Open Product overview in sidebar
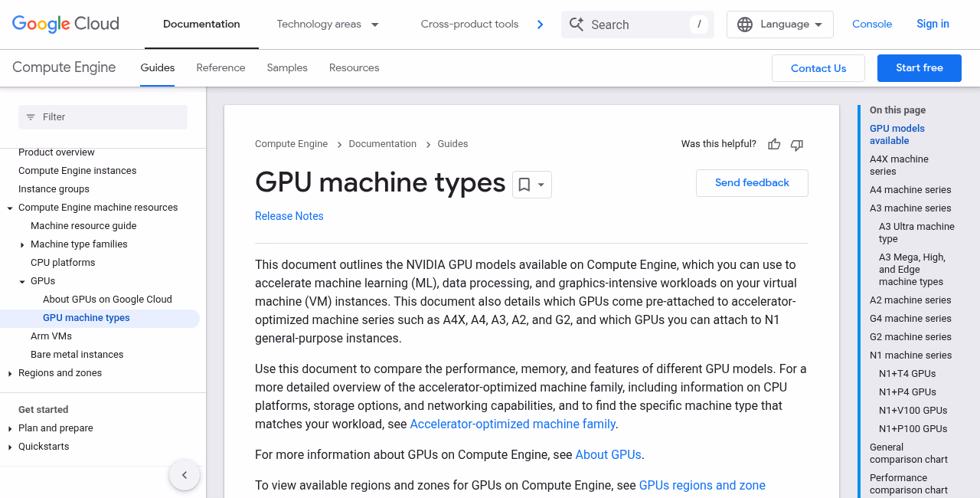This screenshot has width=980, height=498. (57, 152)
